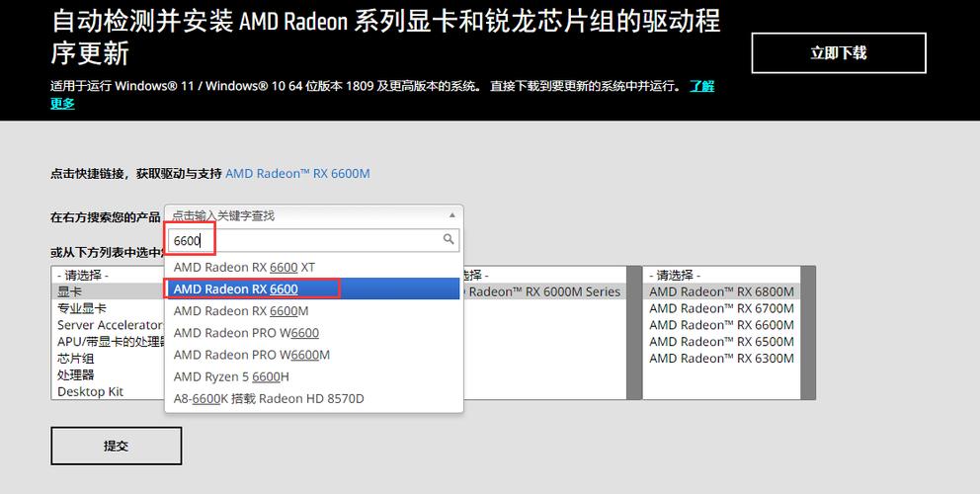Open AMD Radeon RX 6600M quick link
The width and height of the screenshot is (980, 494).
coord(297,173)
